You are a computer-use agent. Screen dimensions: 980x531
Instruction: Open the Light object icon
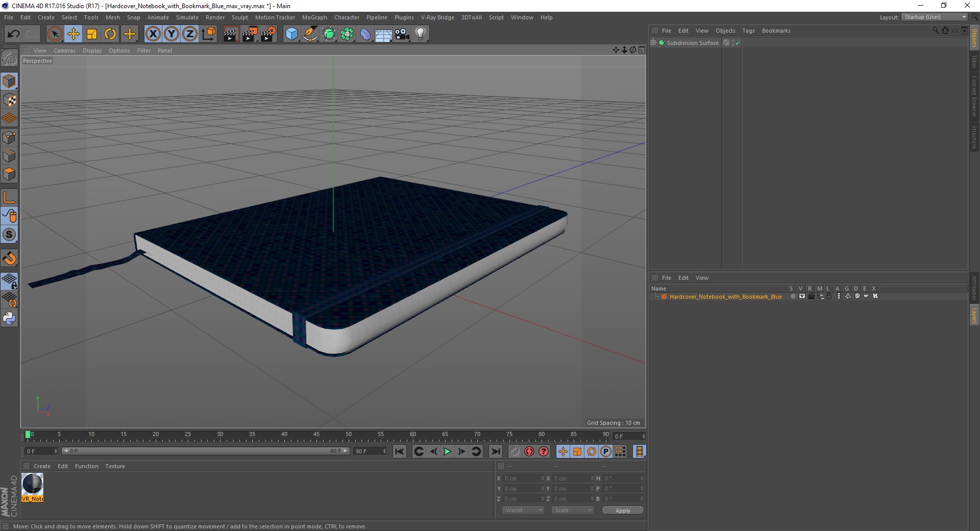421,34
